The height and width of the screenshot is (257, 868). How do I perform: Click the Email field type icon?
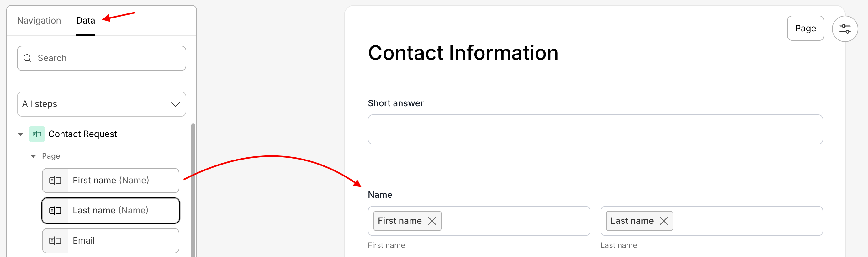55,240
